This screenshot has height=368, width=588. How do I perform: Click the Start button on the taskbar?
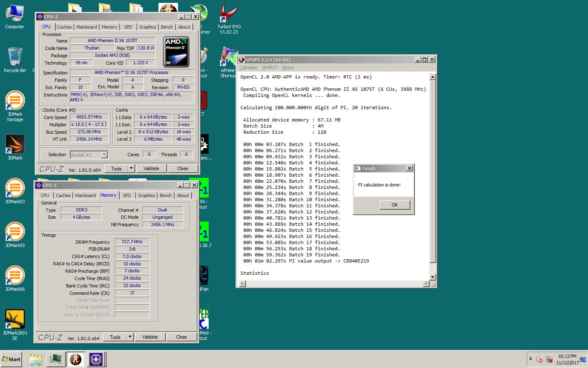click(x=11, y=359)
